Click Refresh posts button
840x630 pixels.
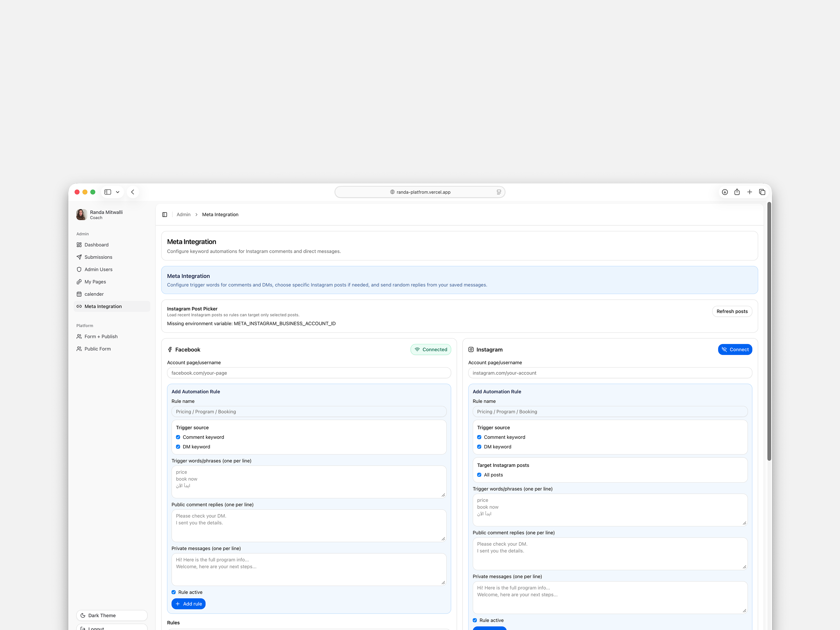click(x=732, y=311)
